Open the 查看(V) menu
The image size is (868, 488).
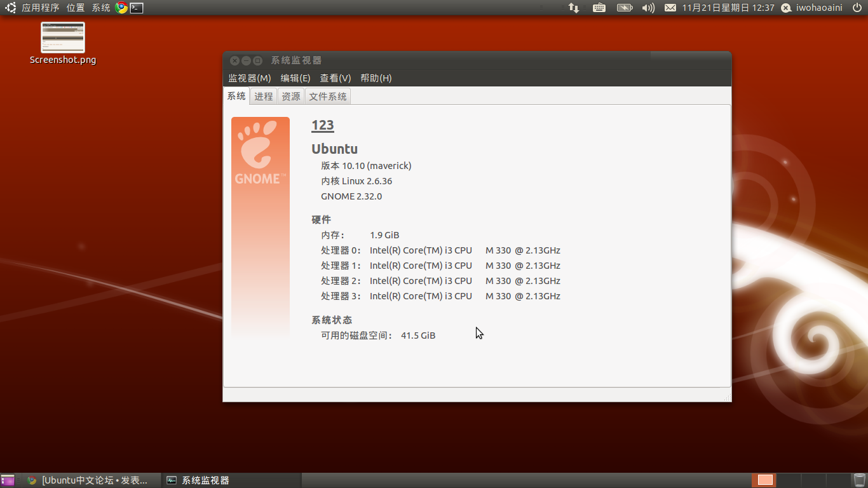coord(336,78)
